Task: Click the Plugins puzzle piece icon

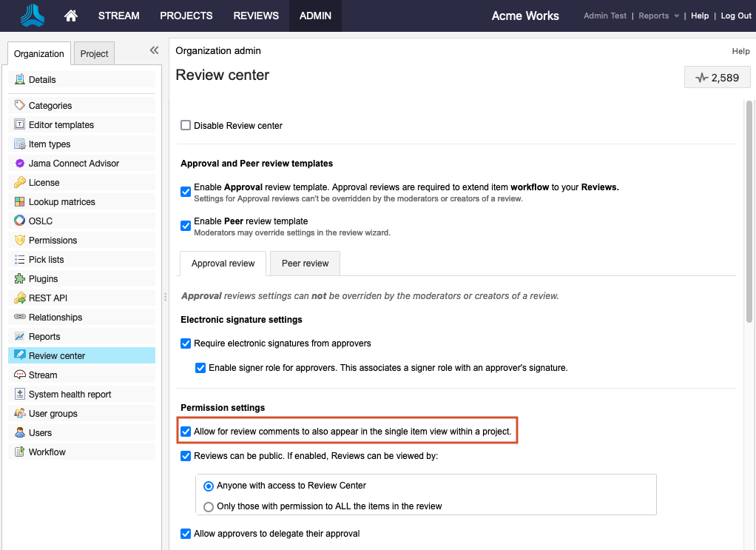Action: coord(20,279)
